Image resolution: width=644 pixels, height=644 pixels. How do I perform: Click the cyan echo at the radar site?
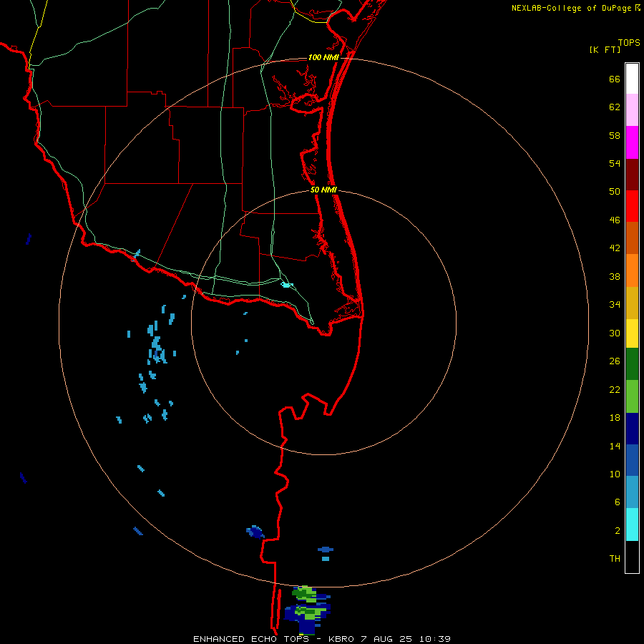point(287,285)
